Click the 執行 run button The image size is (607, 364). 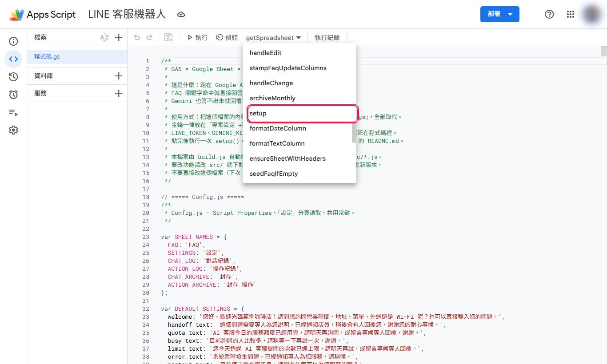click(197, 38)
